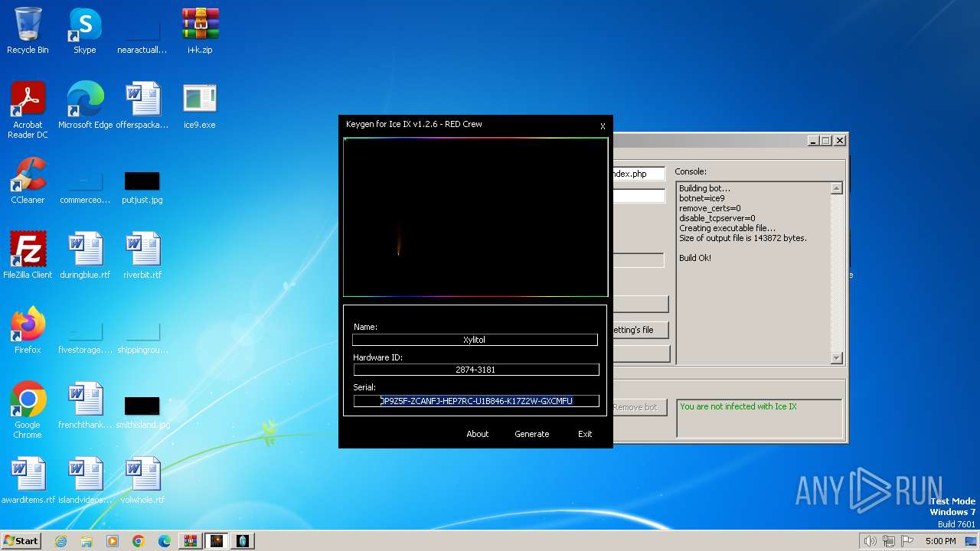Show the taskbar clock at 5:00 PM
Image resolution: width=980 pixels, height=551 pixels.
(x=940, y=541)
